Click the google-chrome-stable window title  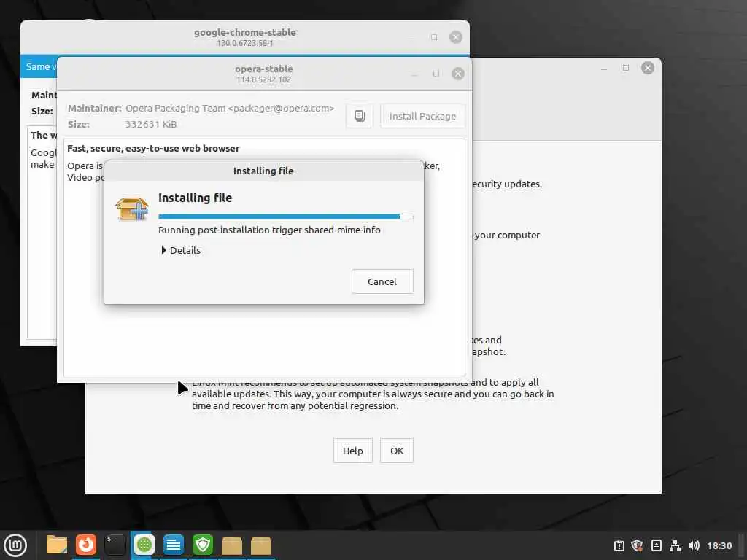(x=245, y=32)
